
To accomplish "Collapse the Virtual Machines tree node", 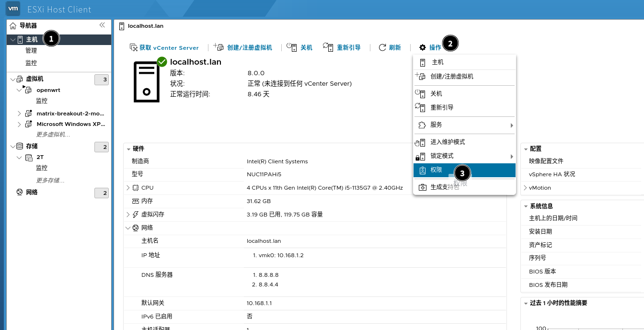I will [x=12, y=79].
